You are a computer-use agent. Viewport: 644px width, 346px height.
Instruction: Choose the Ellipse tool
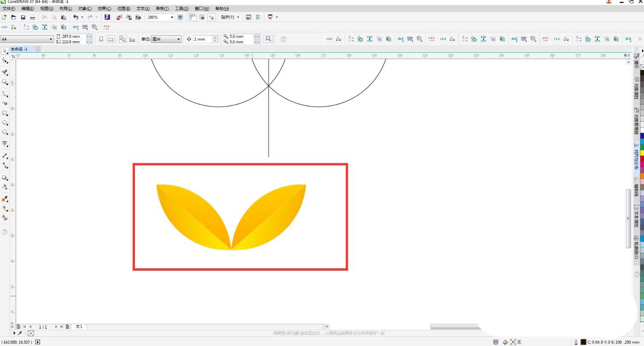5,123
